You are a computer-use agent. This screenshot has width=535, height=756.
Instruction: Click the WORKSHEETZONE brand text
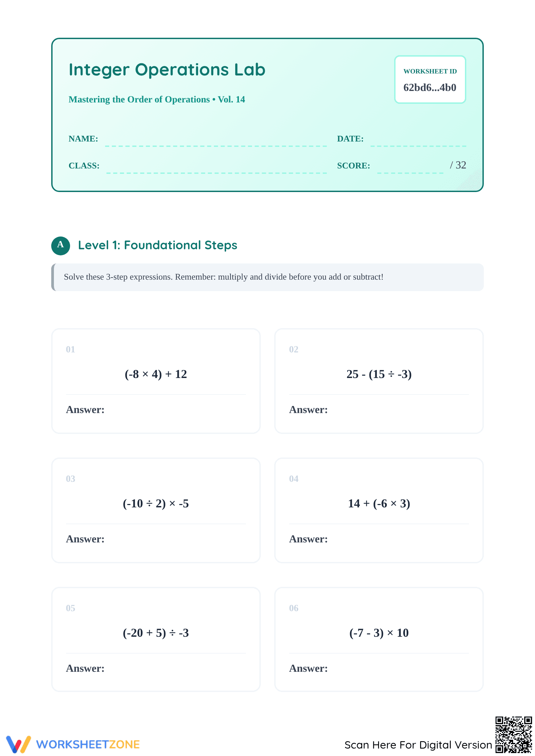click(x=88, y=745)
